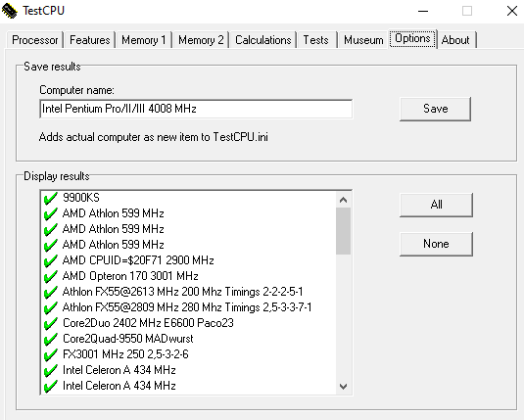Open the Processor tab

pos(34,40)
